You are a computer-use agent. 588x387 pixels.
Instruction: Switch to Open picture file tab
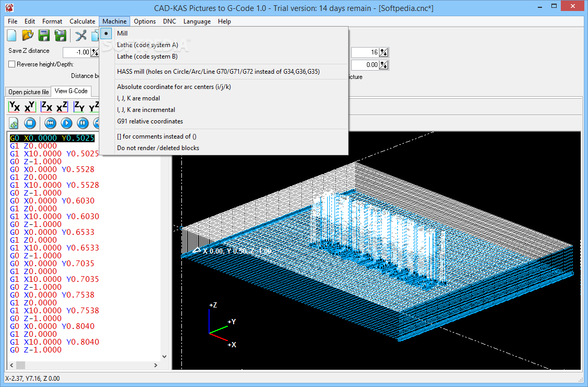29,92
